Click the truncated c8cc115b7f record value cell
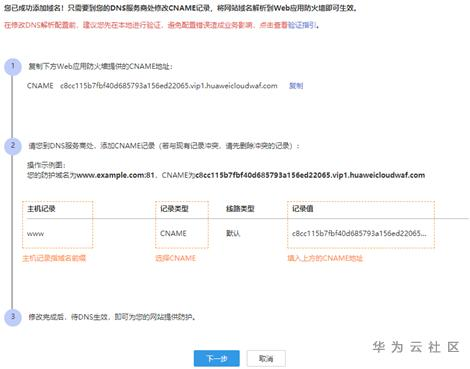The height and width of the screenshot is (369, 470). tap(359, 233)
